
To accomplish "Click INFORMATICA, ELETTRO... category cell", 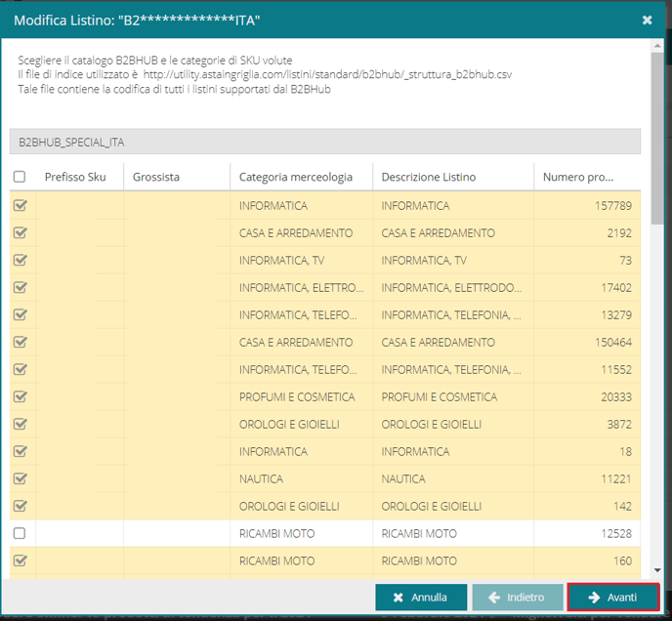I will coord(301,288).
